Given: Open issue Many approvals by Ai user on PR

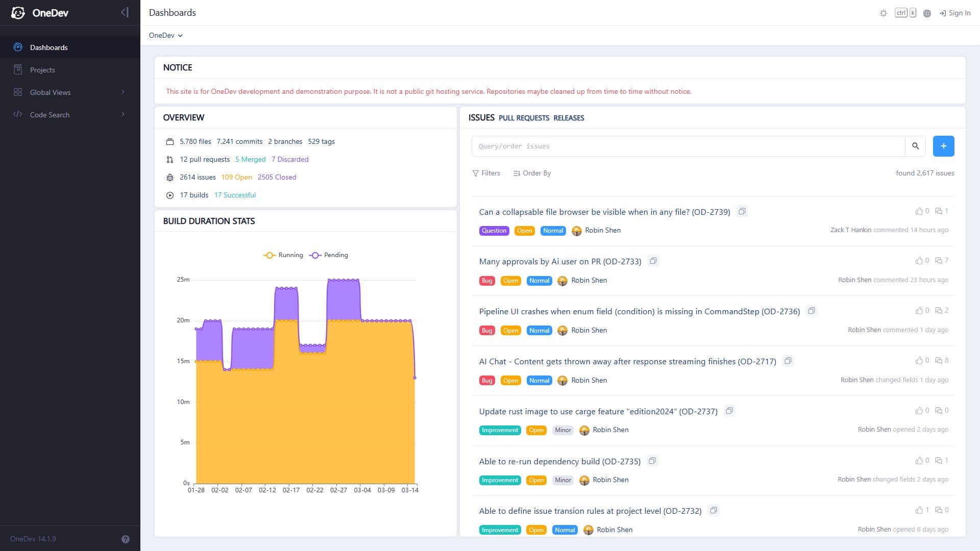Looking at the screenshot, I should [x=560, y=262].
